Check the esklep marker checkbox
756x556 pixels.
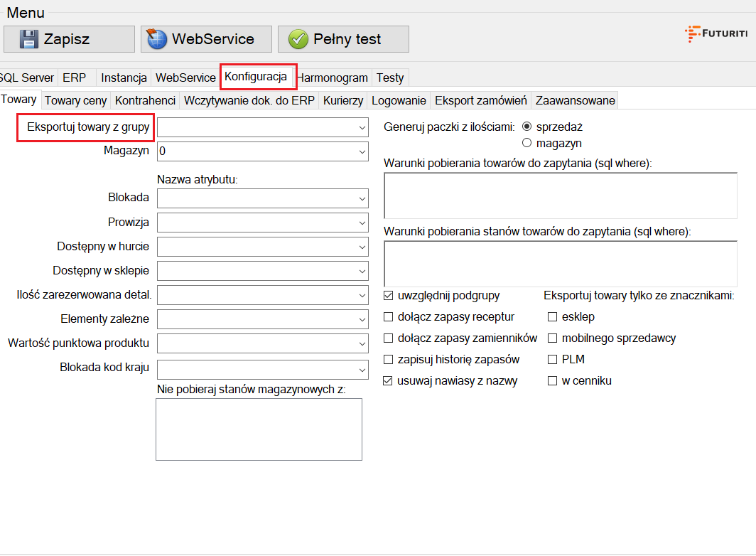(552, 316)
